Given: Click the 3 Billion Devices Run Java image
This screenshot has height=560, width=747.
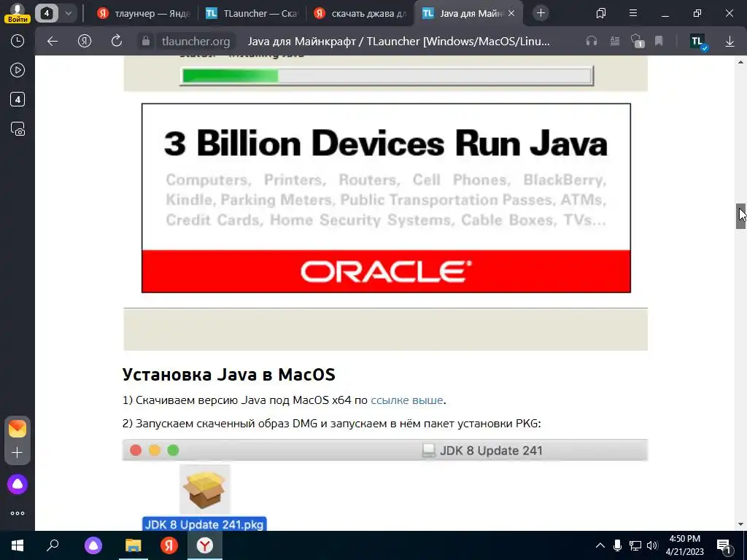Looking at the screenshot, I should (387, 198).
